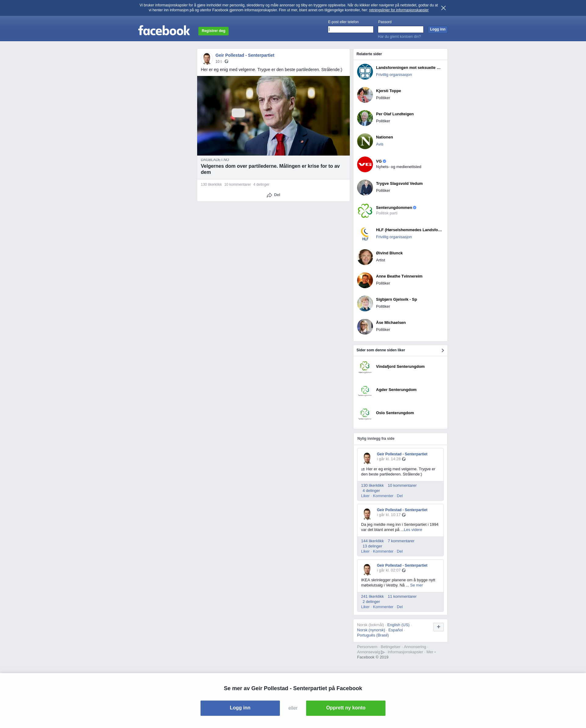Image resolution: width=586 pixels, height=728 pixels.
Task: Click the Nationen newspaper N icon
Action: click(365, 141)
